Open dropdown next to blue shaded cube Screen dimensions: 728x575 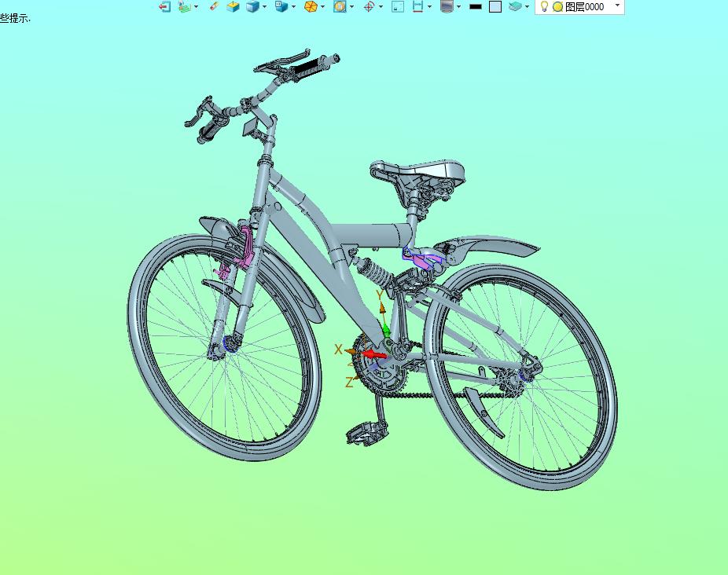[x=264, y=6]
